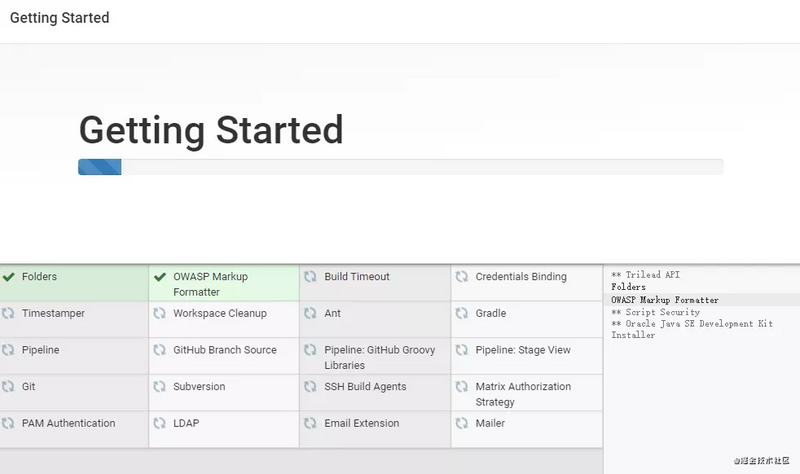
Task: Click the green checkmark beside Folders
Action: pos(9,277)
